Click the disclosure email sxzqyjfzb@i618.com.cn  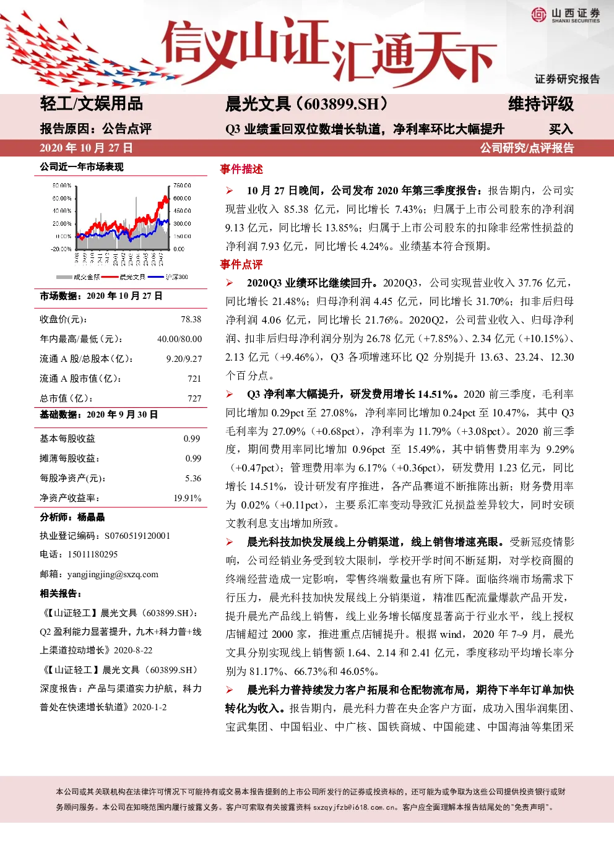tap(355, 807)
